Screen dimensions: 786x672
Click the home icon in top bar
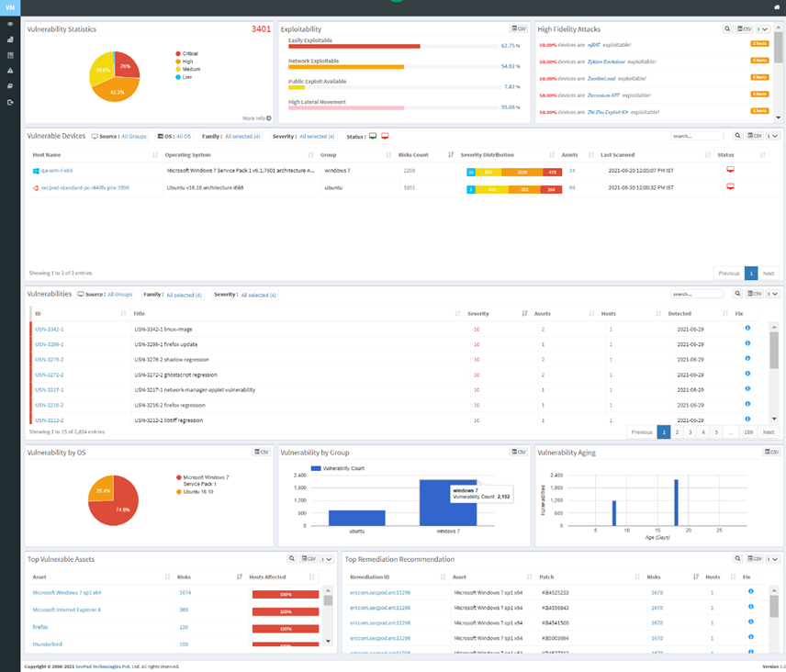777,7
